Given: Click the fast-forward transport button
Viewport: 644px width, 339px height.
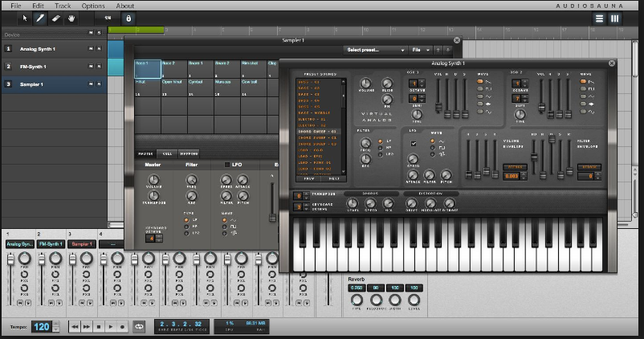Looking at the screenshot, I should pos(87,327).
